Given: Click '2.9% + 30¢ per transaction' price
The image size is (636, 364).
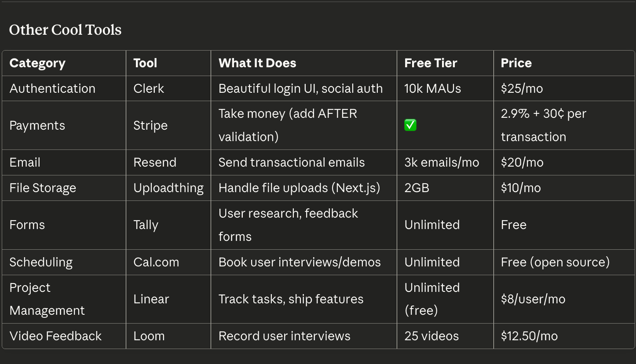Looking at the screenshot, I should click(544, 125).
